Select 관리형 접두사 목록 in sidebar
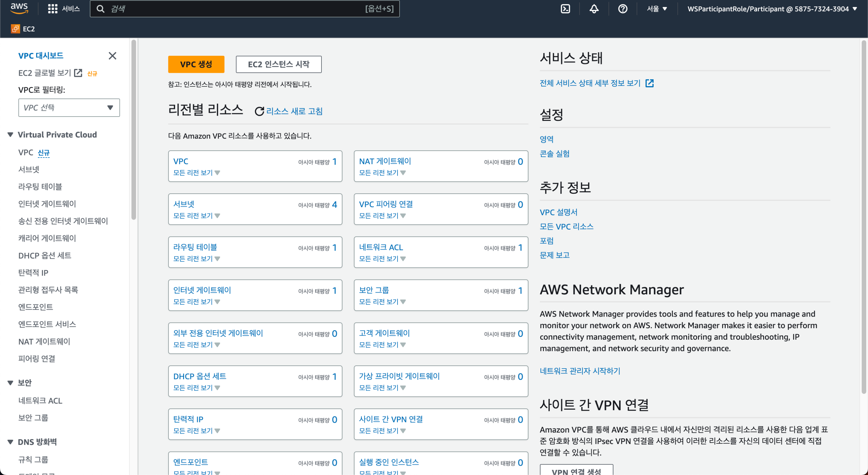Image resolution: width=868 pixels, height=475 pixels. [x=48, y=290]
